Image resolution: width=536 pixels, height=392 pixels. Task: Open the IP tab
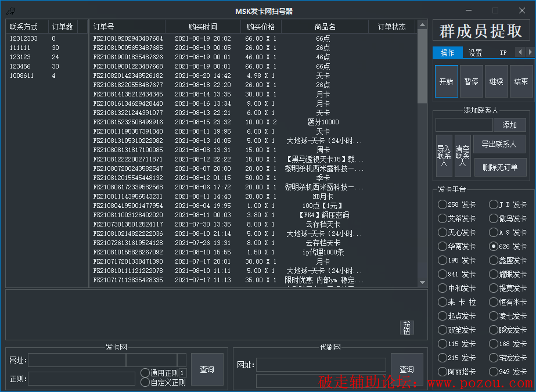click(x=503, y=53)
